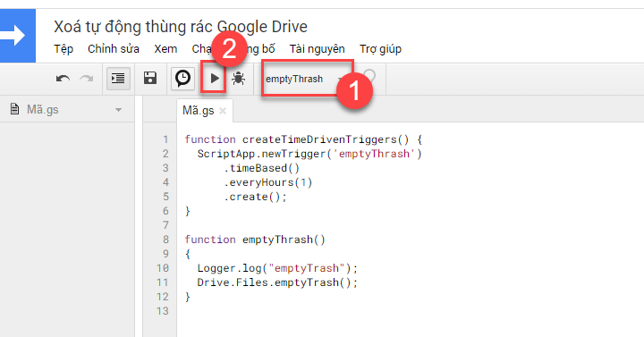Click the function emptyThrash() declaration line

pos(255,240)
